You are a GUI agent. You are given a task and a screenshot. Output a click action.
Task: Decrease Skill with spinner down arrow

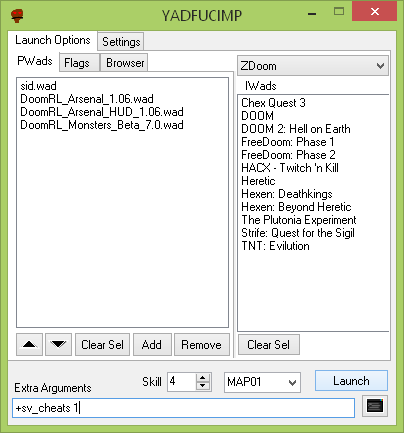point(203,386)
